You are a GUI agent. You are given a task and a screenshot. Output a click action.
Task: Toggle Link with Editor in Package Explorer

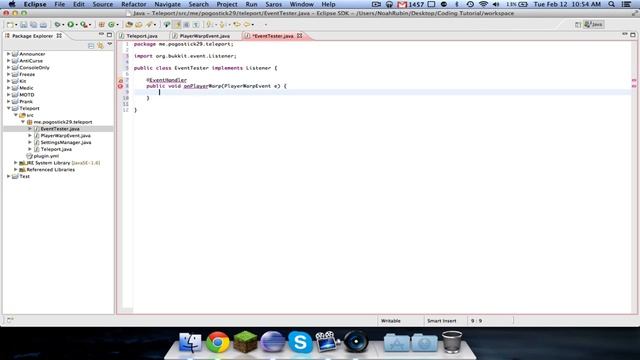point(100,46)
